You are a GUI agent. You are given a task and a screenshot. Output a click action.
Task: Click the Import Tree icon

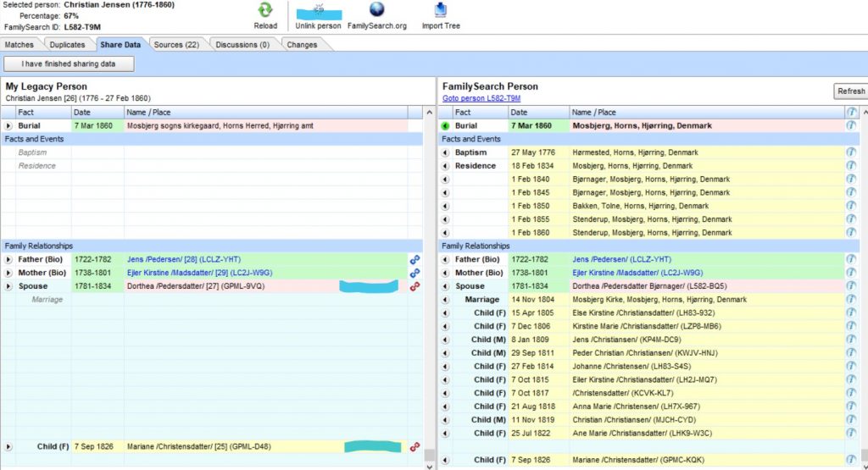point(441,10)
